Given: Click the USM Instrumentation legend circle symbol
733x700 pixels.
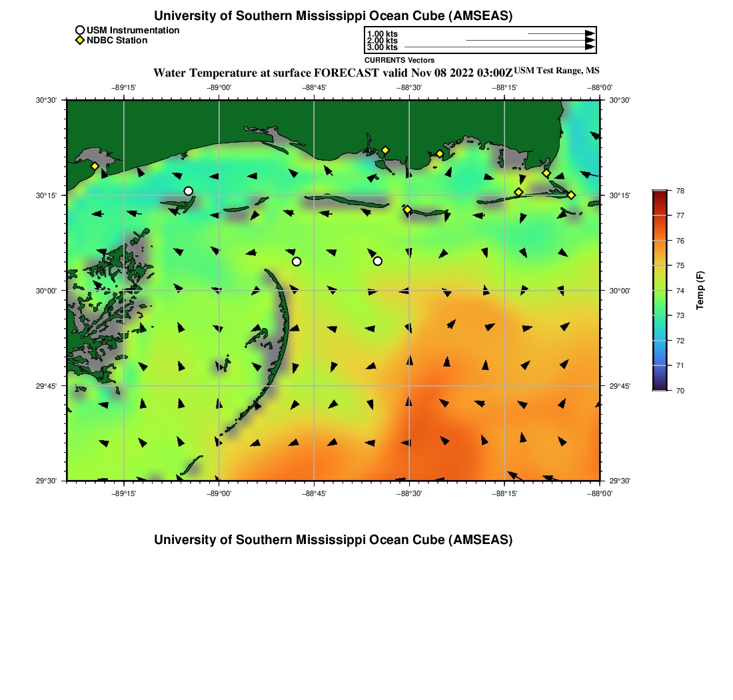Looking at the screenshot, I should (80, 31).
